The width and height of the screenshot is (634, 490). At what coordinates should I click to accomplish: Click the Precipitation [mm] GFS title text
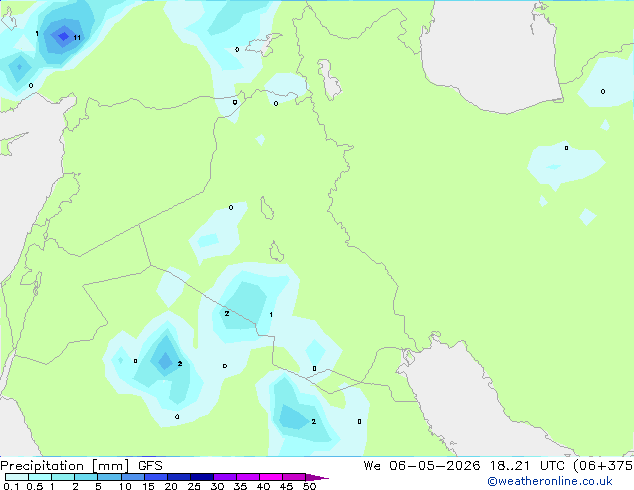coord(81,466)
